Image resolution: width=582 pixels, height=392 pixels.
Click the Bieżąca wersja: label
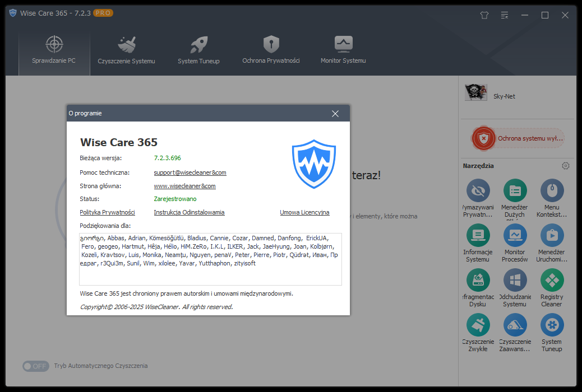click(100, 158)
